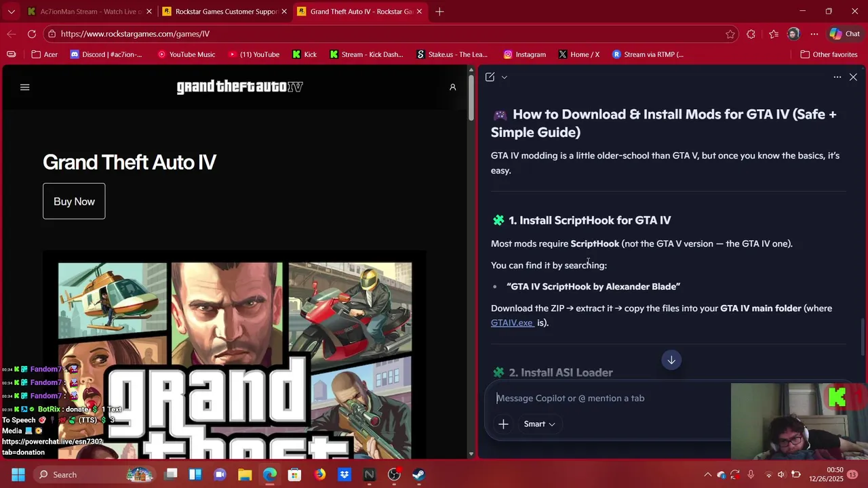Jump to bottom with Copilot down arrow

(x=671, y=360)
